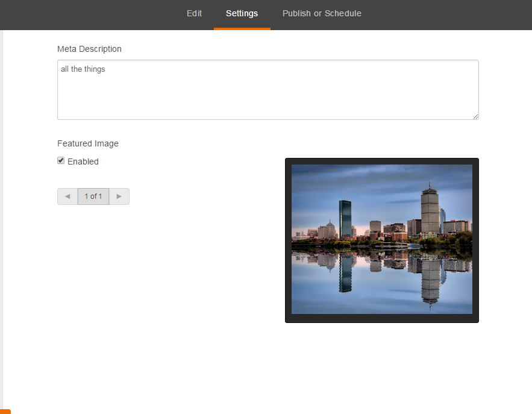Uncheck the Featured Image Enabled checkbox
Viewport: 532px width, 414px height.
(61, 161)
